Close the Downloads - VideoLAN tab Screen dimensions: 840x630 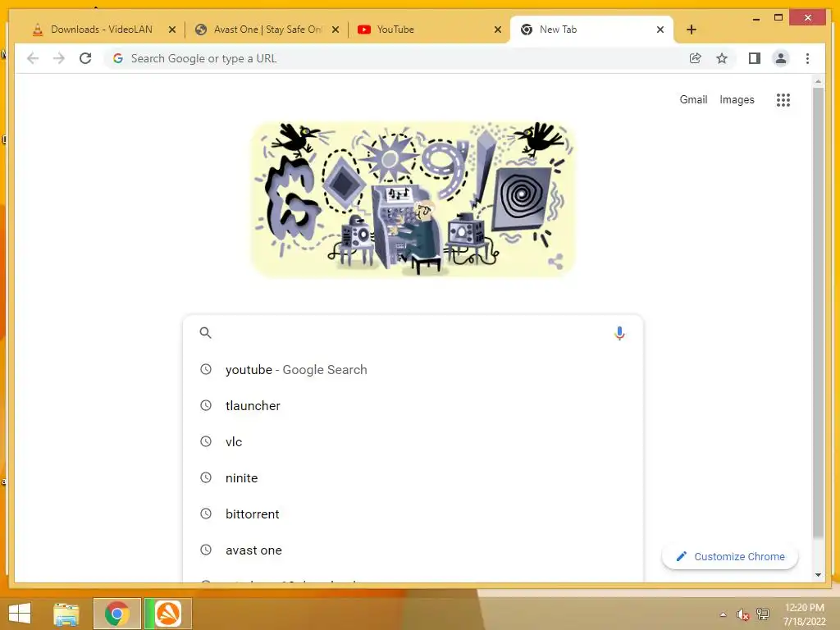pos(172,30)
